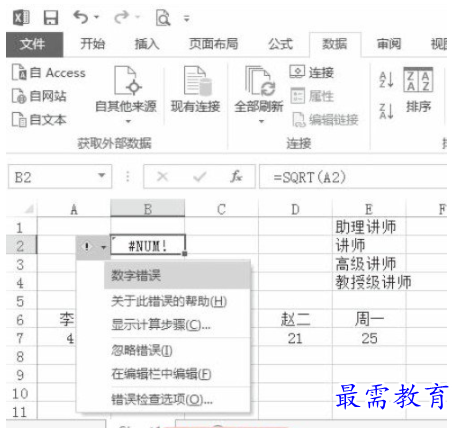Switch to the 公式 ribbon tab

pyautogui.click(x=280, y=44)
